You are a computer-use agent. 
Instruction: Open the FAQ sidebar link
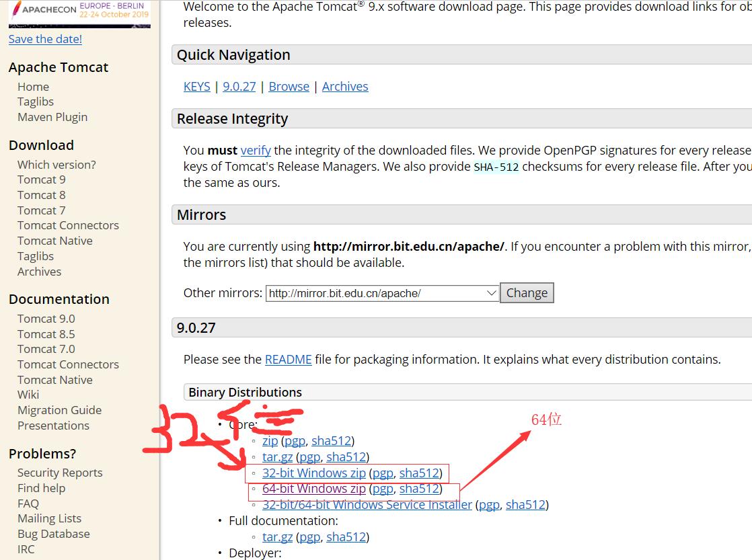28,504
